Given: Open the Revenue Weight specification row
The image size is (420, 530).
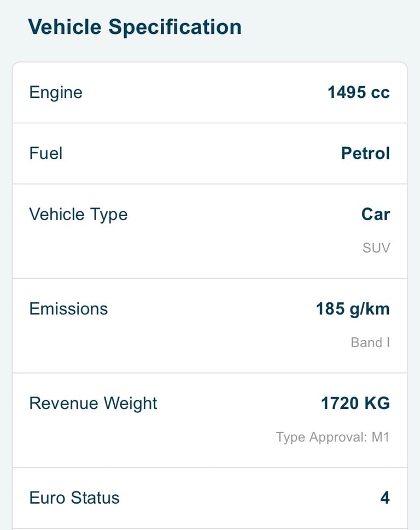Looking at the screenshot, I should [209, 421].
